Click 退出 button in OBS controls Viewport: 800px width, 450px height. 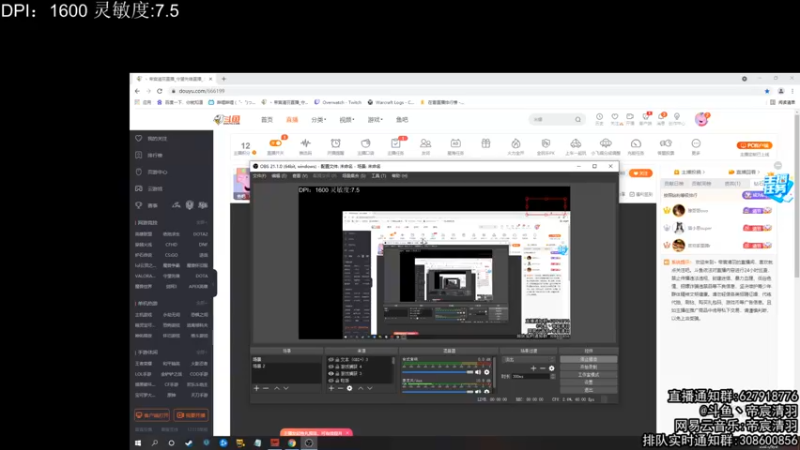point(588,390)
